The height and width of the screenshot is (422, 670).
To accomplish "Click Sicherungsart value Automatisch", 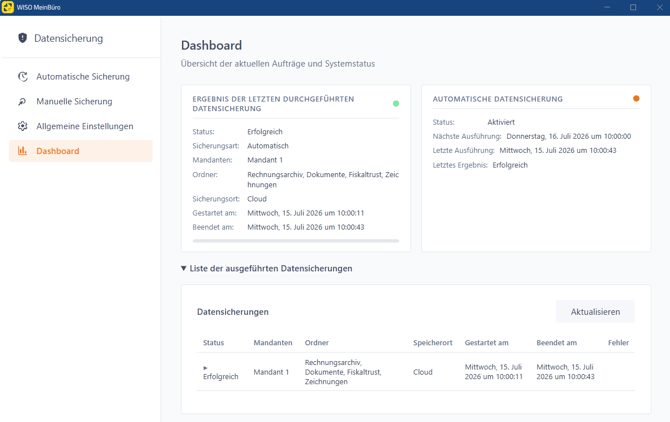I will pos(267,146).
